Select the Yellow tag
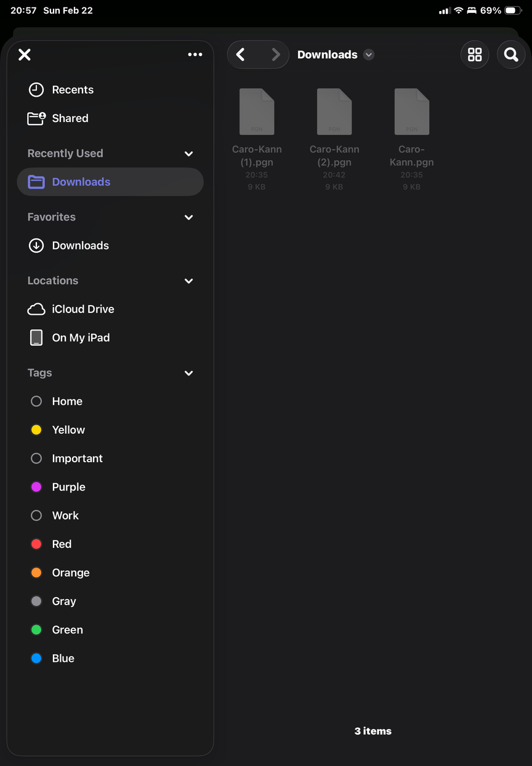The width and height of the screenshot is (532, 766). (68, 430)
